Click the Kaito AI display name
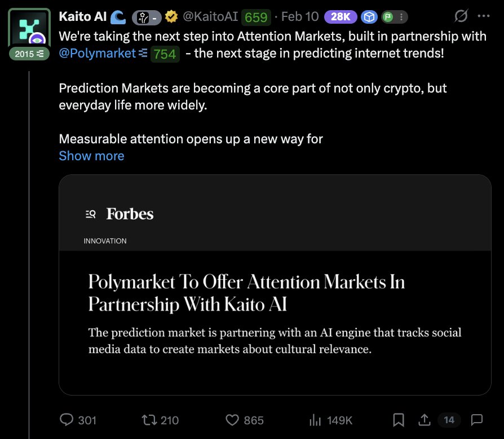The width and height of the screenshot is (504, 439). (x=83, y=17)
